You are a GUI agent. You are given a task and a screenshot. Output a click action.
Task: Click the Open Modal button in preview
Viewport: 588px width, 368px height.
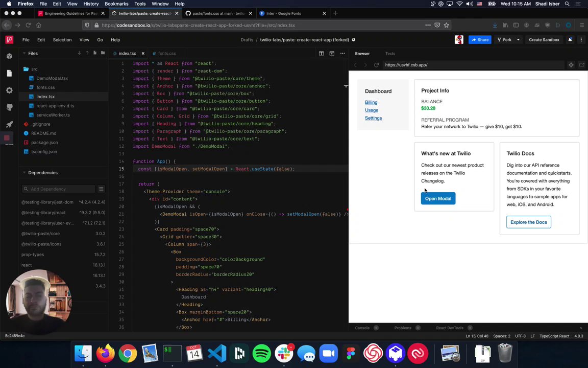coord(438,199)
